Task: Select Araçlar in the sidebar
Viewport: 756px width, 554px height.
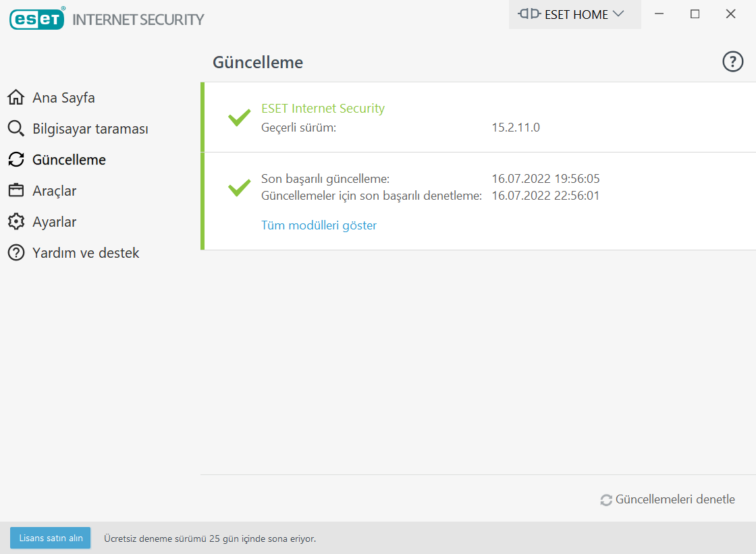Action: [x=55, y=191]
